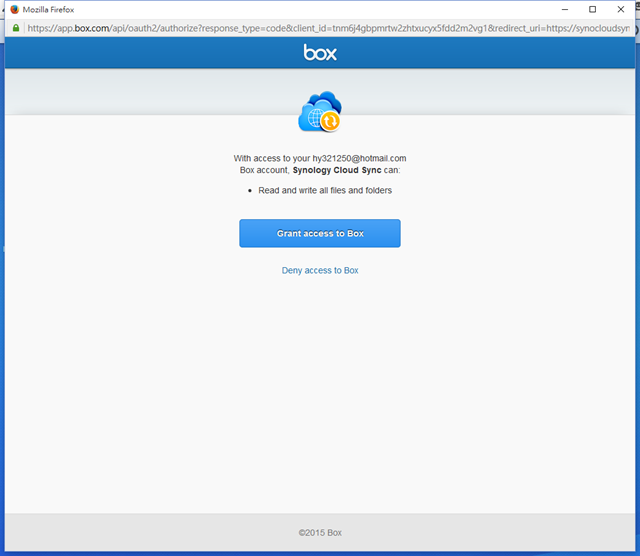This screenshot has width=640, height=556.
Task: Minimize the Firefox window
Action: [565, 9]
